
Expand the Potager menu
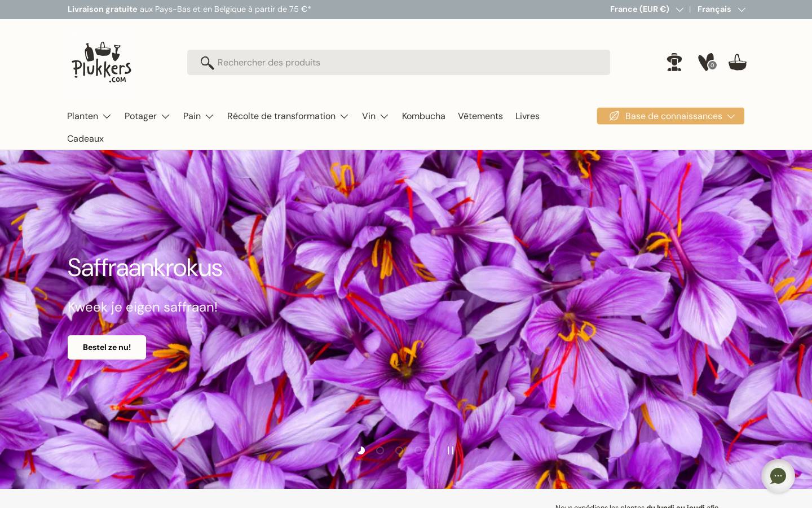147,116
